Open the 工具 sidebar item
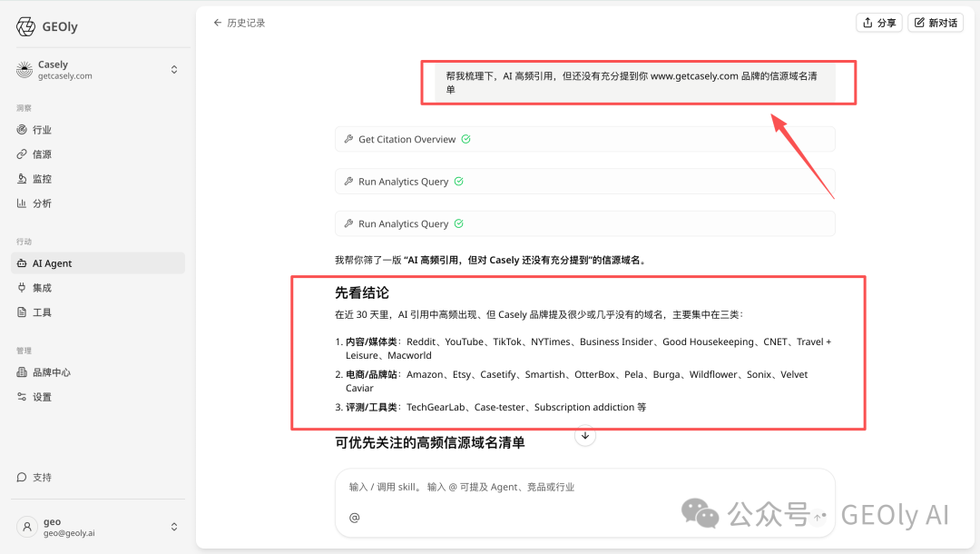The image size is (980, 554). [98, 312]
